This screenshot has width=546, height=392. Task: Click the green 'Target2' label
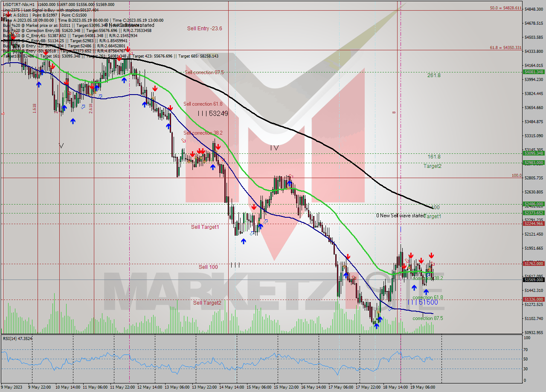(x=433, y=166)
